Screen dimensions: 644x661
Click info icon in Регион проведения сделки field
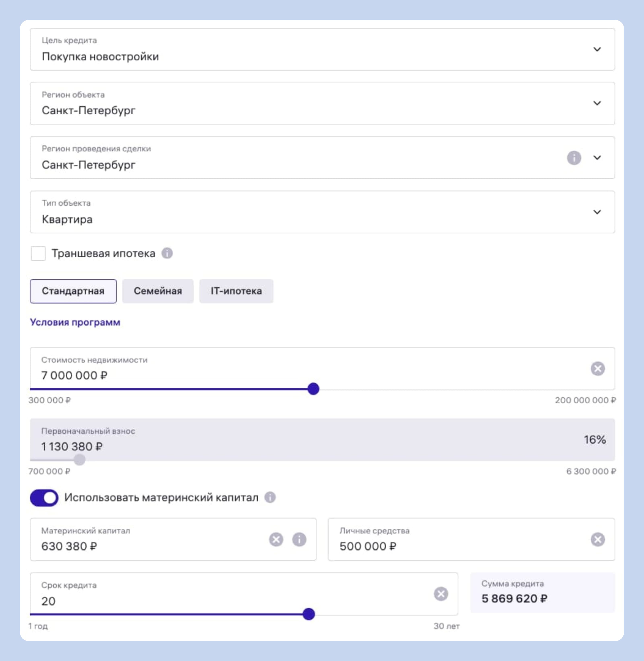click(x=574, y=158)
